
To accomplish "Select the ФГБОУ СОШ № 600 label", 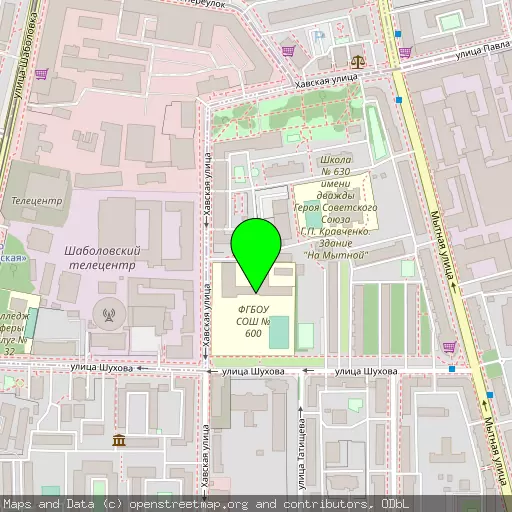I will [x=253, y=321].
